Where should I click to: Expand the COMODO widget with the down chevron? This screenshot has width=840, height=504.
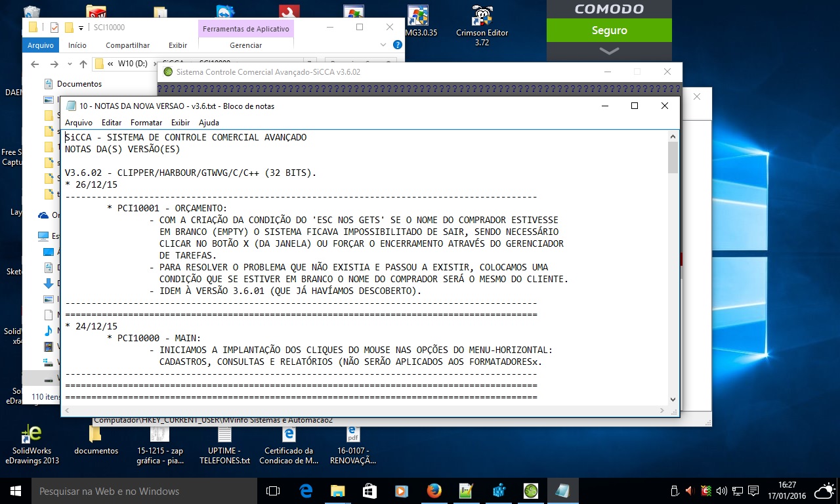click(609, 51)
